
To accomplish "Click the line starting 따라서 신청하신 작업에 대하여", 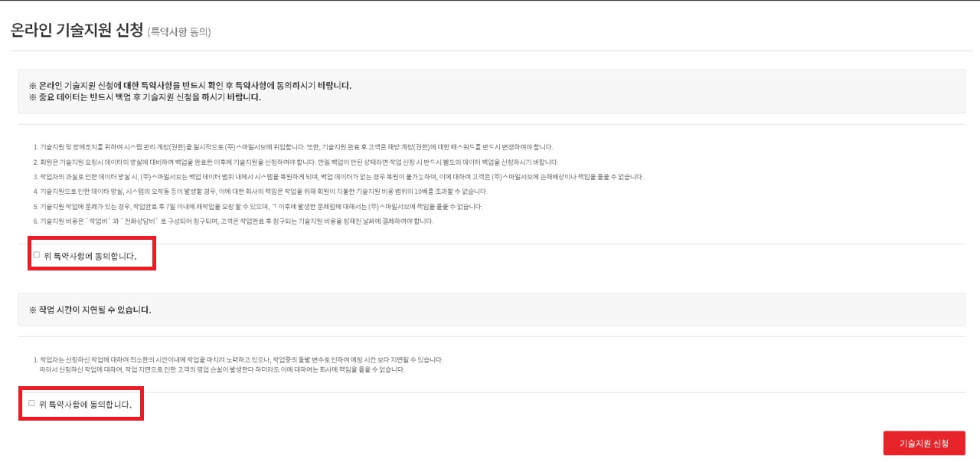I will coord(222,370).
